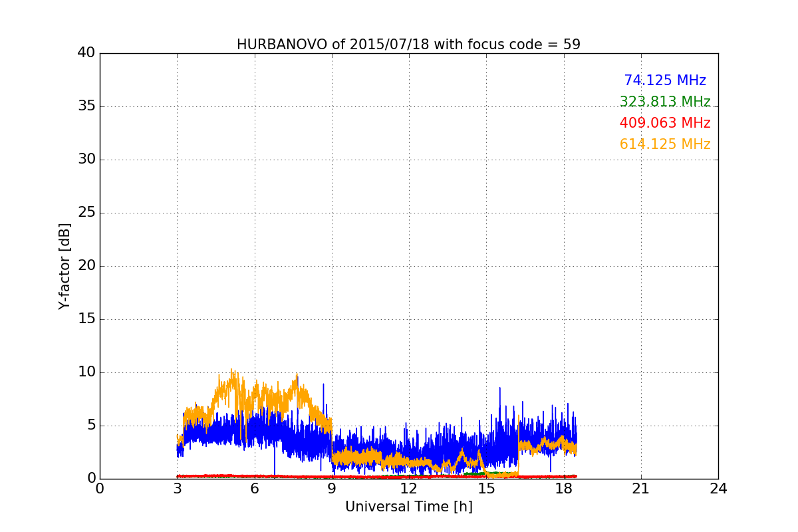Click the x-axis tick label 18
The width and height of the screenshot is (798, 532).
563,489
